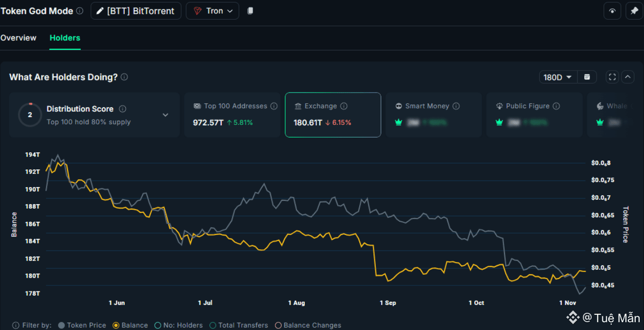Open the Tron chain dropdown
Image resolution: width=644 pixels, height=330 pixels.
tap(212, 11)
